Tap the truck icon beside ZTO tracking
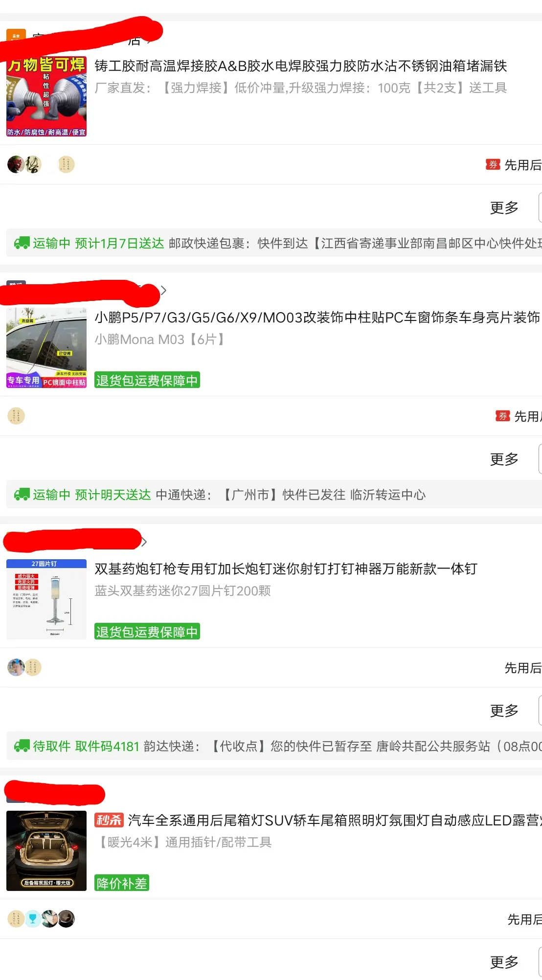542x980 pixels. pos(22,495)
